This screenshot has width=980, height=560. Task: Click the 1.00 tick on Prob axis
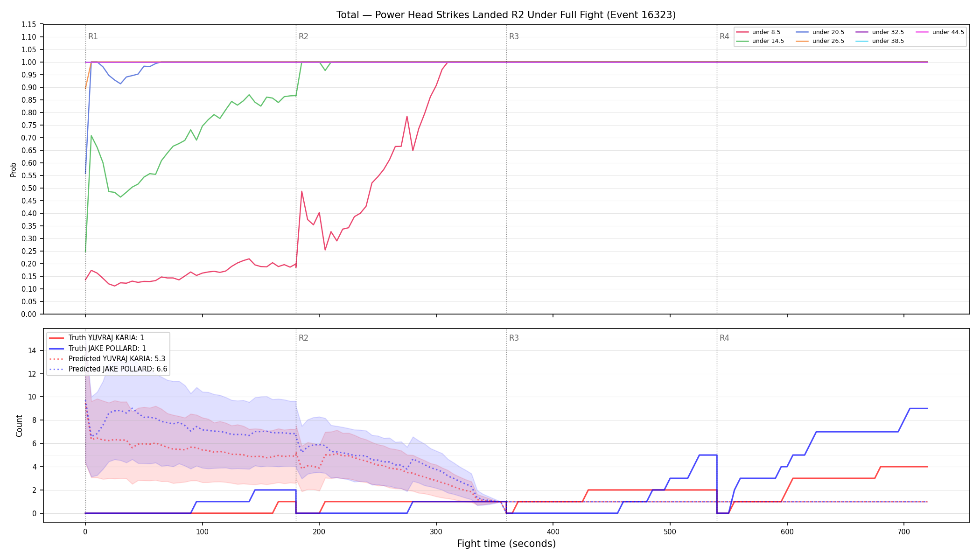(x=29, y=62)
